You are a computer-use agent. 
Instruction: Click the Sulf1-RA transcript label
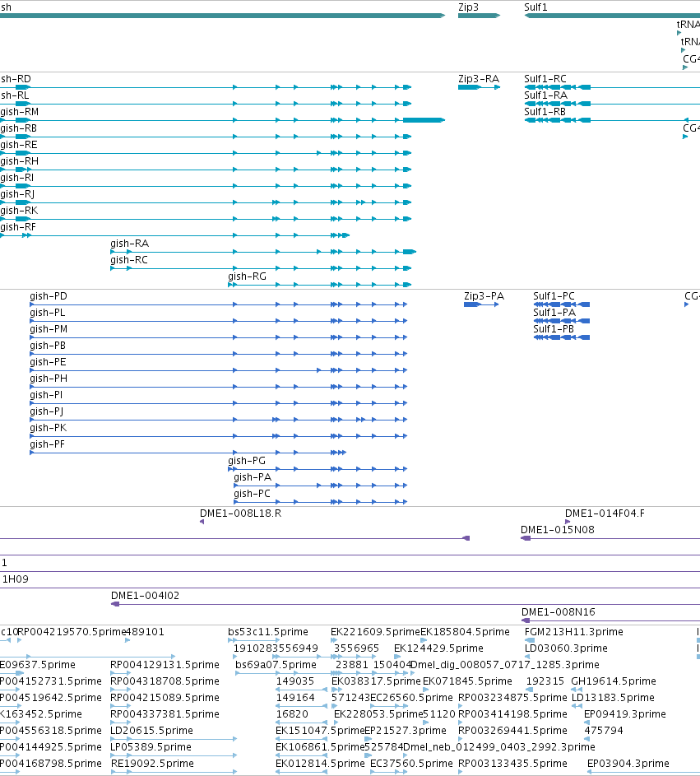(x=545, y=95)
